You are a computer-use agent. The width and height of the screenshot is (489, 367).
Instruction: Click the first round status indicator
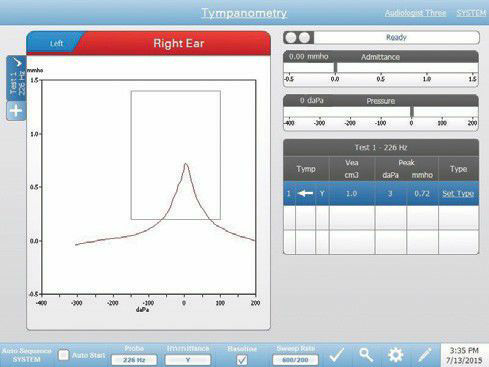[x=291, y=38]
